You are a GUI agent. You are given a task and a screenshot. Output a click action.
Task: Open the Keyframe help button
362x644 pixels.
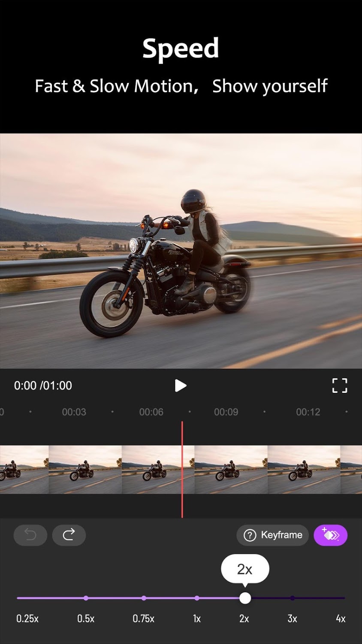click(272, 535)
